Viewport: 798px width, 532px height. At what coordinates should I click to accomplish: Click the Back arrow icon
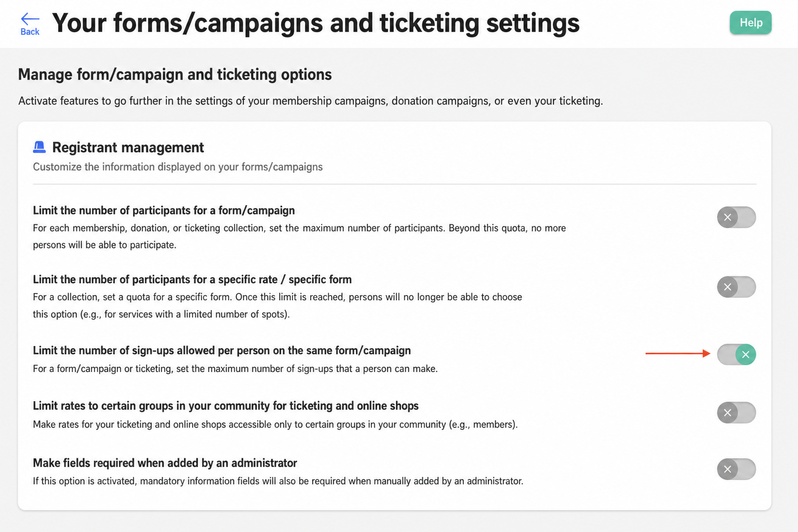click(30, 19)
